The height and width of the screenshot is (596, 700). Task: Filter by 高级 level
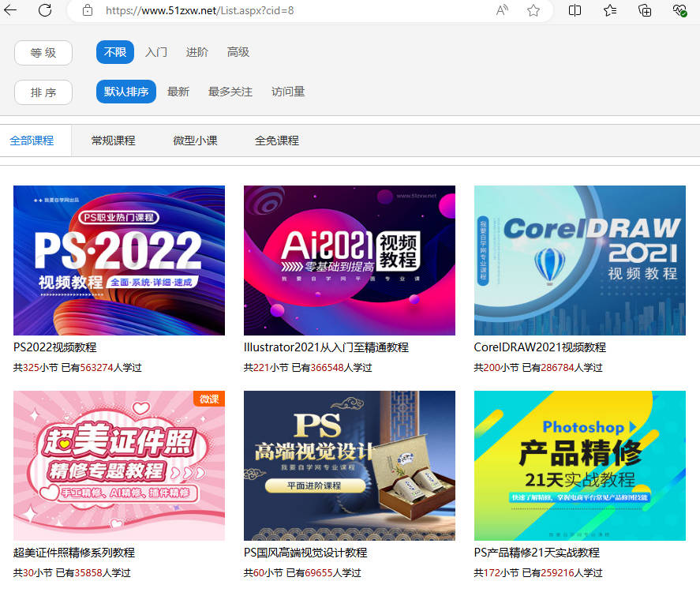(x=238, y=52)
